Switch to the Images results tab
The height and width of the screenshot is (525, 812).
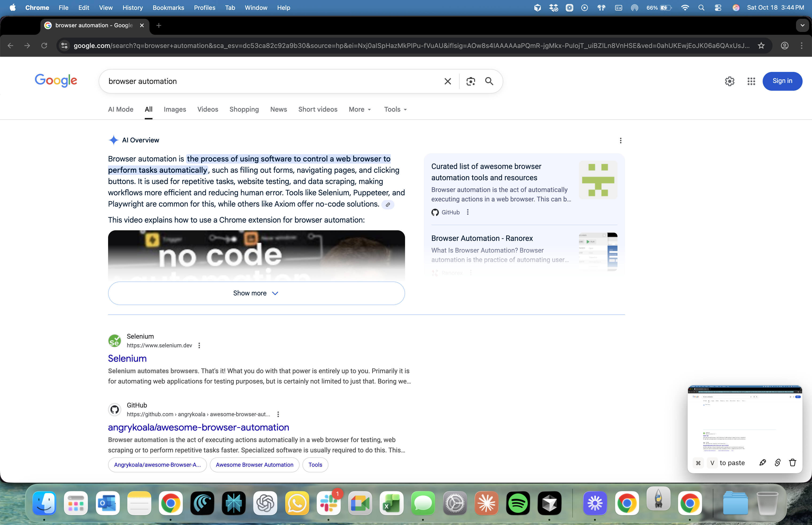point(175,110)
